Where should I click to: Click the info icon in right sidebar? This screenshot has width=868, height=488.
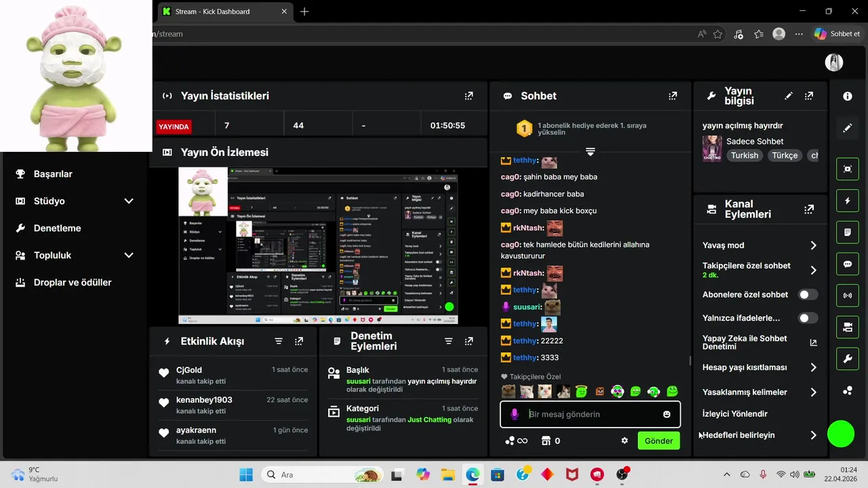click(x=848, y=96)
